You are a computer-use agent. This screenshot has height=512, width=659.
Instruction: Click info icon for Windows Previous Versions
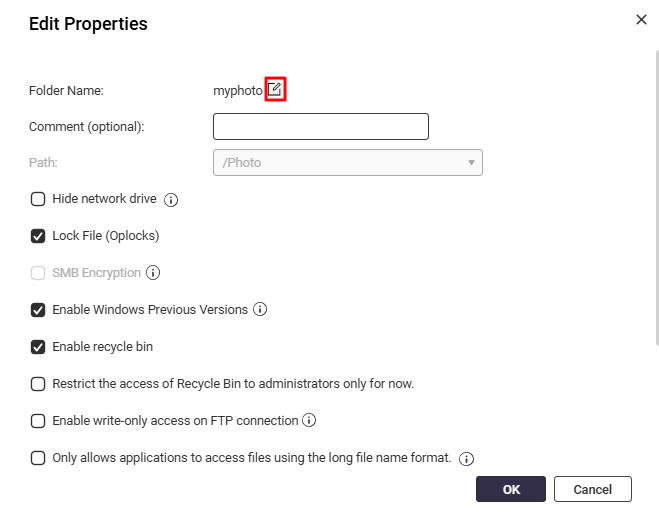260,310
